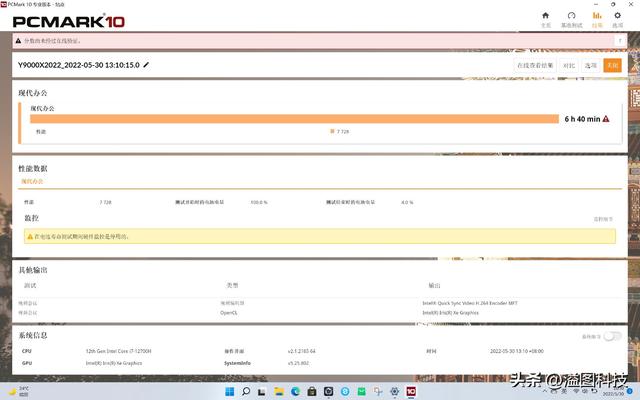Toggle the switch in the system info section
640x400 pixels.
point(612,336)
